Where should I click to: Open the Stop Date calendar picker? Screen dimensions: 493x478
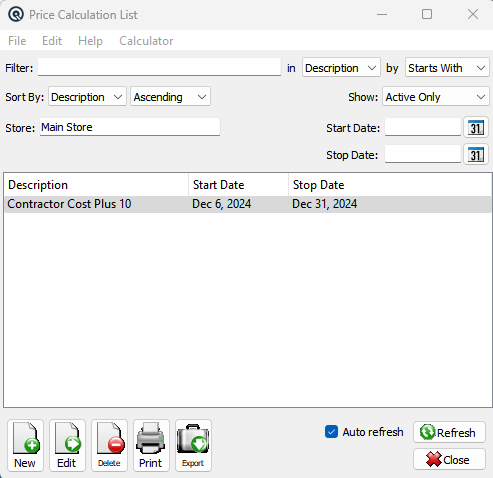click(x=476, y=154)
